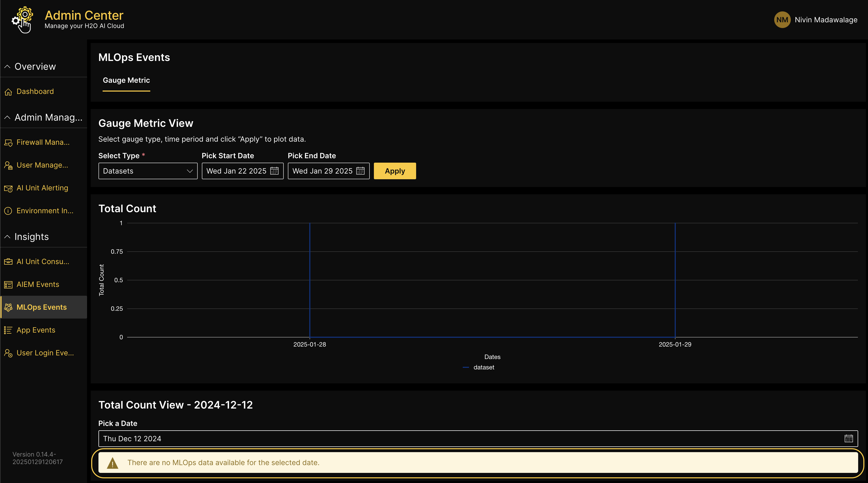
Task: Collapse the Insights sidebar section
Action: pos(8,237)
